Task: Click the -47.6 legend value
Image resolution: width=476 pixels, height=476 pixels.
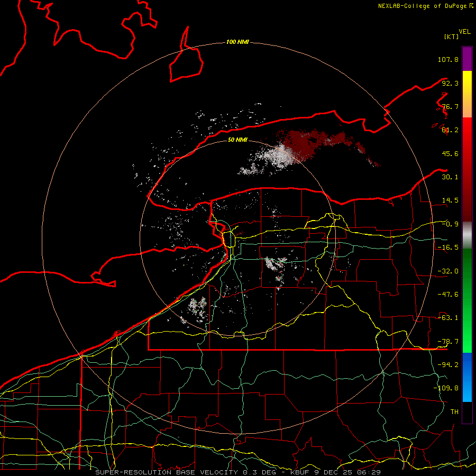Action: pyautogui.click(x=448, y=295)
